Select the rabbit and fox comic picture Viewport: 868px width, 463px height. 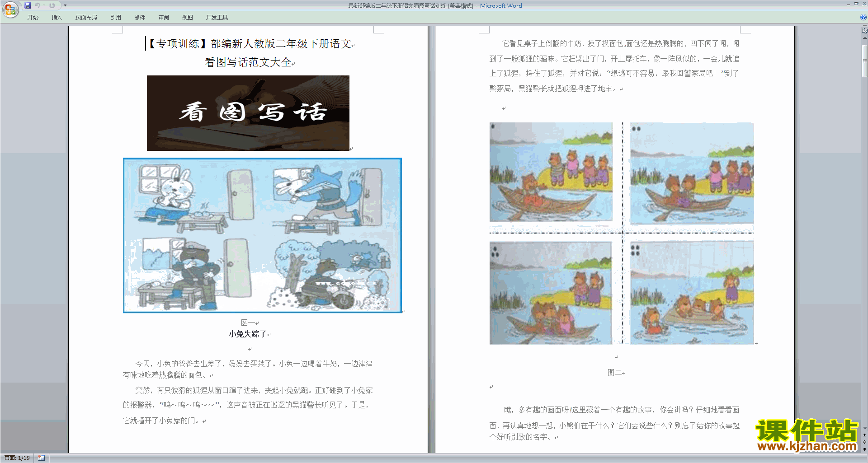(x=262, y=235)
